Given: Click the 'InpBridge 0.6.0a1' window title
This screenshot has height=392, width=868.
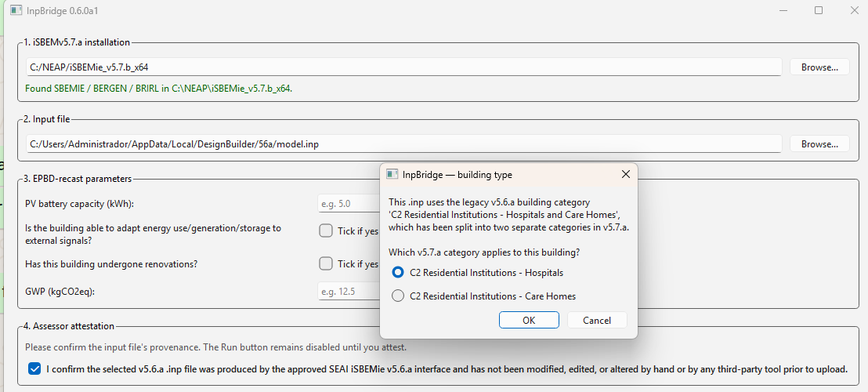Looking at the screenshot, I should [63, 10].
